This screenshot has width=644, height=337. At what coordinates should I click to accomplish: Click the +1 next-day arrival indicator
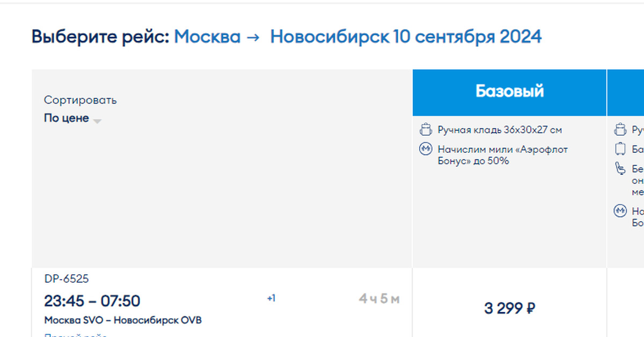coord(271,298)
